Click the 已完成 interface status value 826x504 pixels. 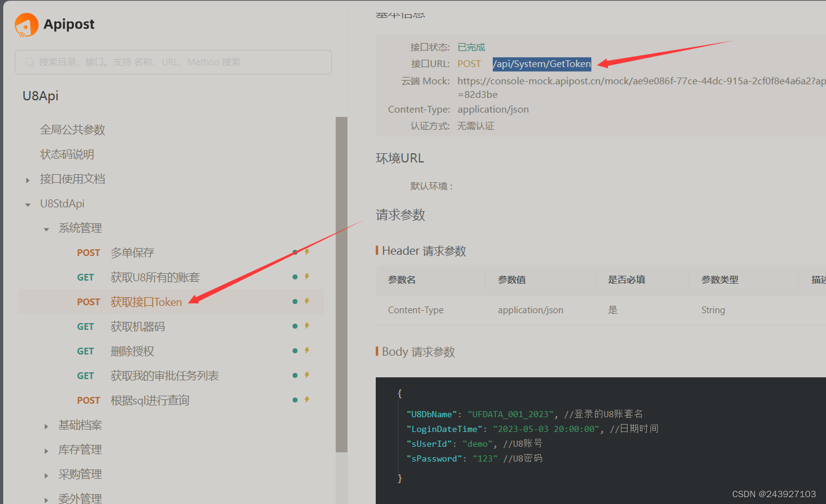pyautogui.click(x=471, y=47)
